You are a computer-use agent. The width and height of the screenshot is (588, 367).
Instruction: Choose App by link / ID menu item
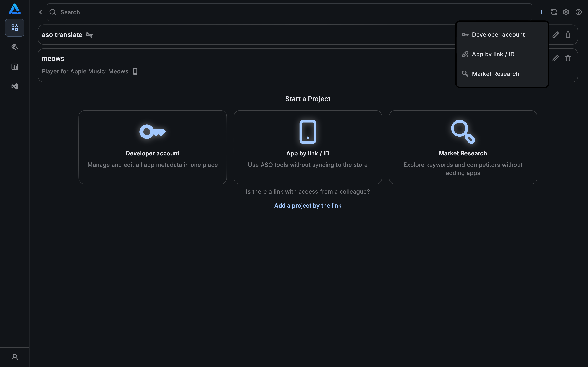tap(493, 54)
